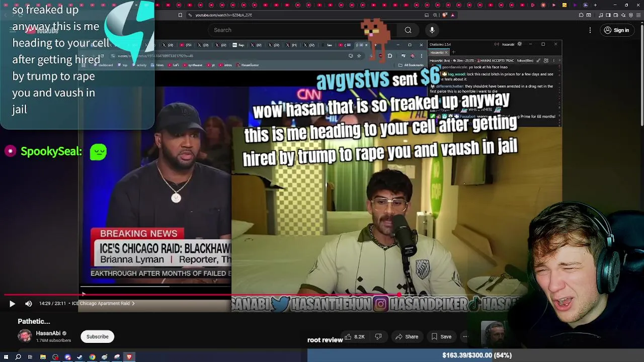Viewport: 644px width, 362px height.
Task: Save the video to a playlist
Action: [x=441, y=337]
